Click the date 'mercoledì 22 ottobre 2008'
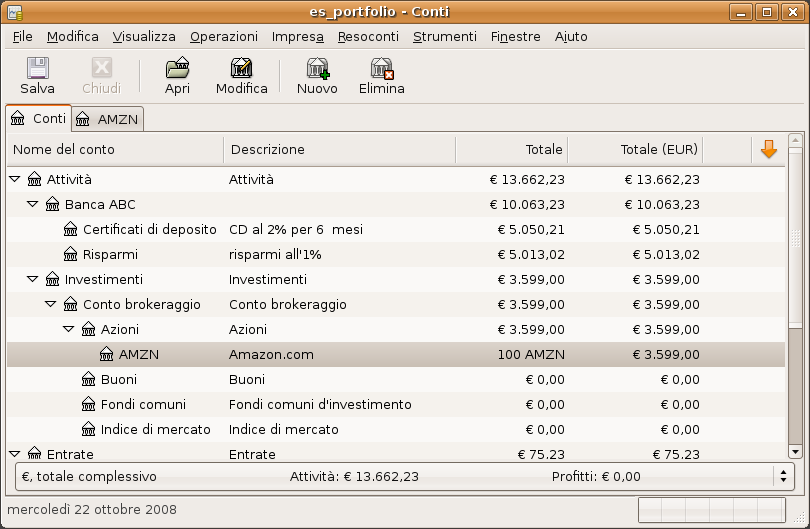 tap(92, 509)
